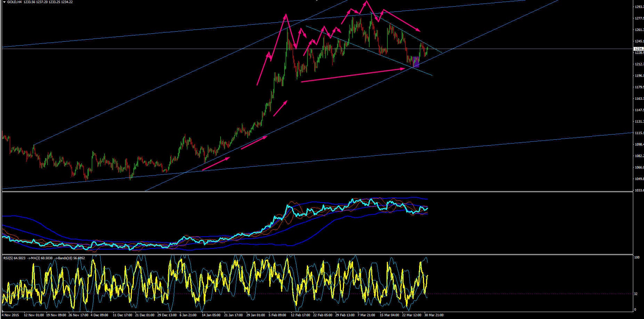Click the 1115 price scale label
This screenshot has width=644, height=319.
click(x=639, y=133)
